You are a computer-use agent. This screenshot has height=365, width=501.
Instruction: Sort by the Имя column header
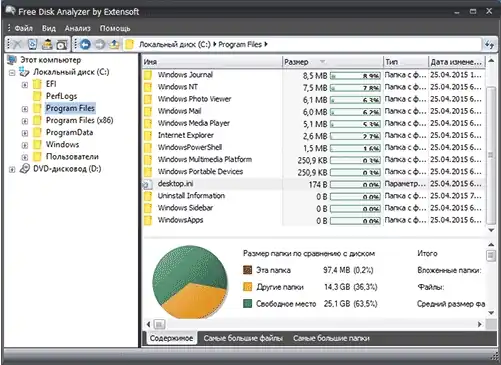[212, 62]
